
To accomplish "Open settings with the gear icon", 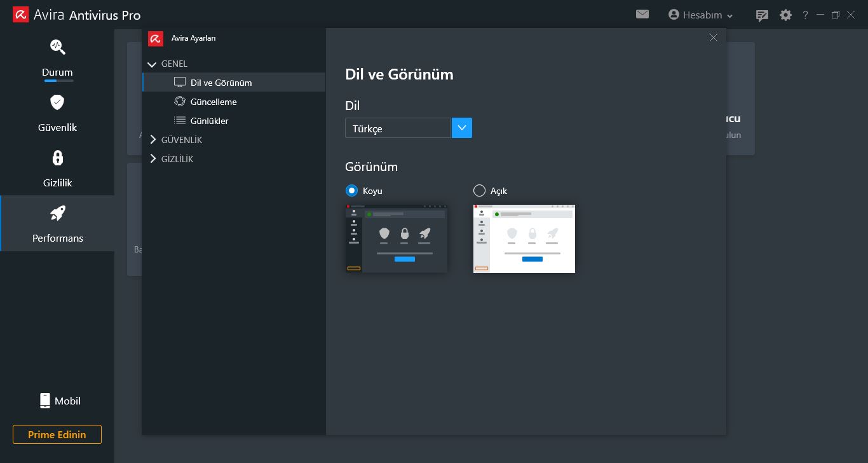I will pyautogui.click(x=786, y=15).
